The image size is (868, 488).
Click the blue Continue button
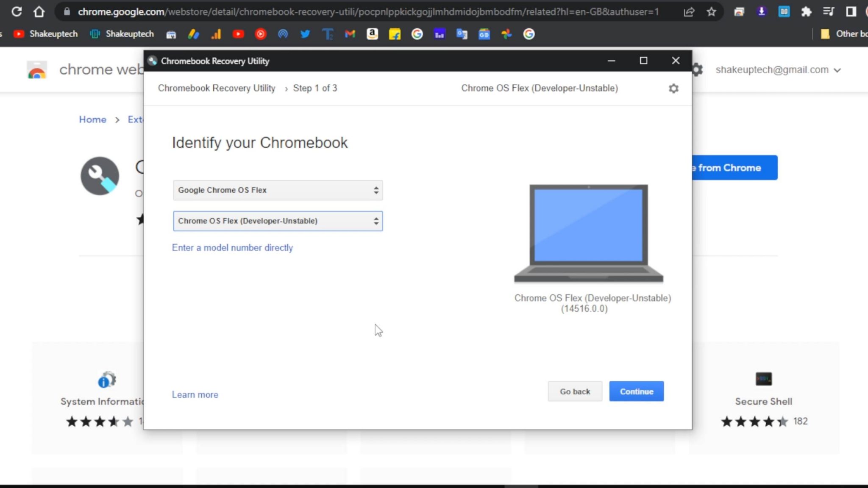[636, 391]
